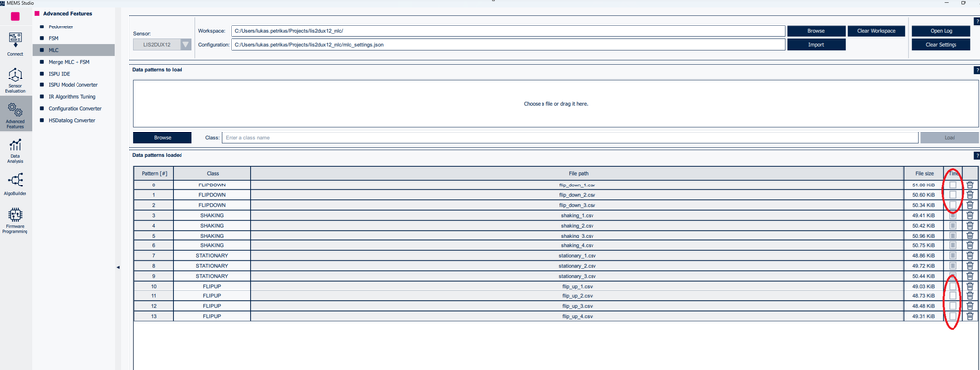
Task: Open help for the workspace settings panel
Action: pos(976,21)
